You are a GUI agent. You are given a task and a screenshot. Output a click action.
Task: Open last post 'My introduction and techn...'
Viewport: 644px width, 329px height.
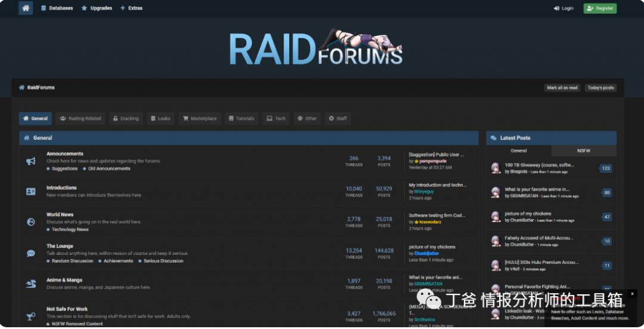[438, 185]
